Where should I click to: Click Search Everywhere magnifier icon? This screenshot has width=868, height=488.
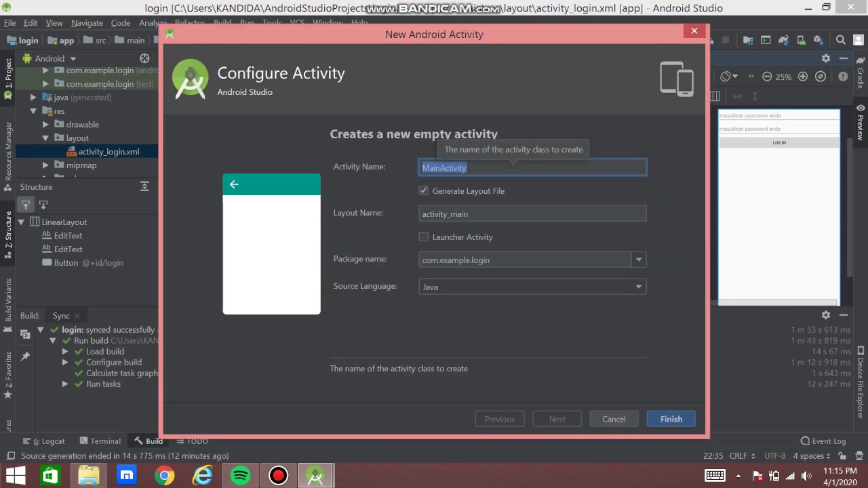click(x=841, y=40)
